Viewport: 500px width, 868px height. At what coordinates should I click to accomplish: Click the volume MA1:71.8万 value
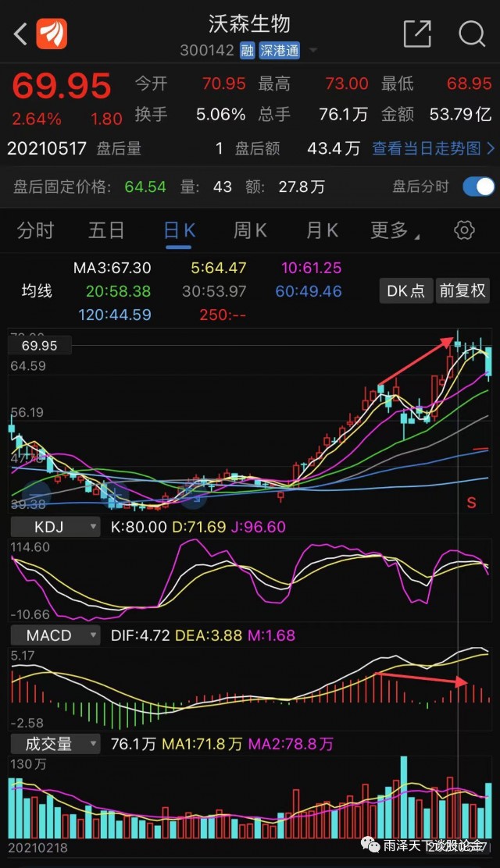[202, 743]
